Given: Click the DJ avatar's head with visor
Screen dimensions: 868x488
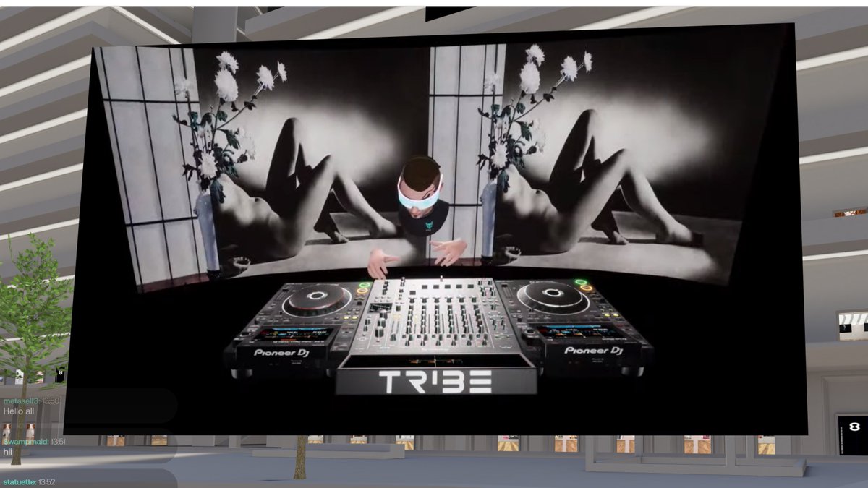Looking at the screenshot, I should (420, 186).
